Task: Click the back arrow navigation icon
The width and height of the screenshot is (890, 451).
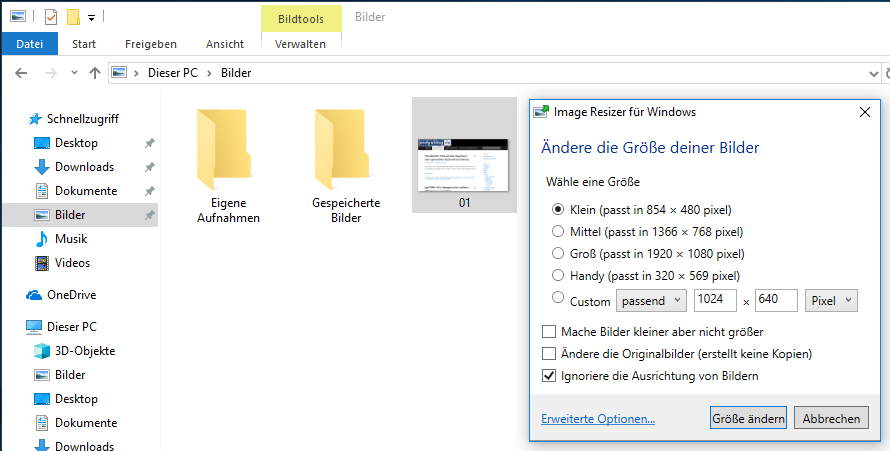Action: [22, 73]
